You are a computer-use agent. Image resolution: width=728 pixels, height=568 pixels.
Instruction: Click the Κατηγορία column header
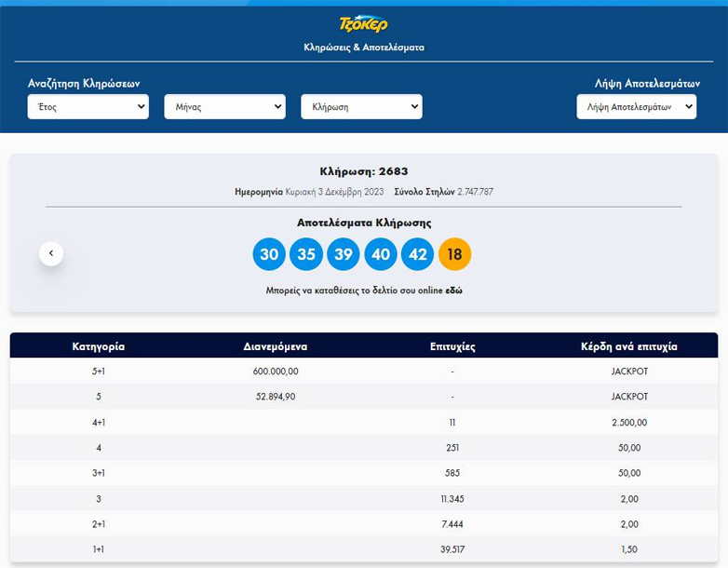click(99, 346)
